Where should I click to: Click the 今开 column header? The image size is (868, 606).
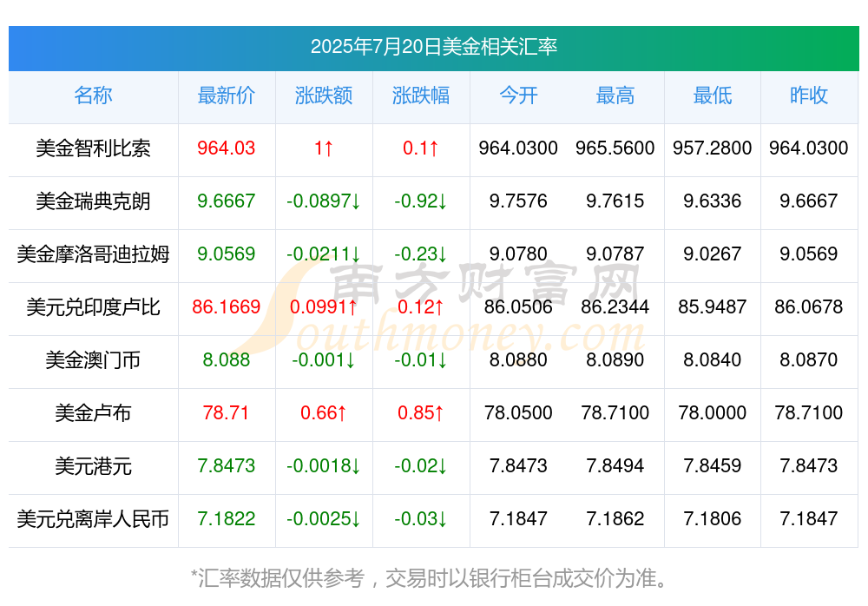[518, 96]
